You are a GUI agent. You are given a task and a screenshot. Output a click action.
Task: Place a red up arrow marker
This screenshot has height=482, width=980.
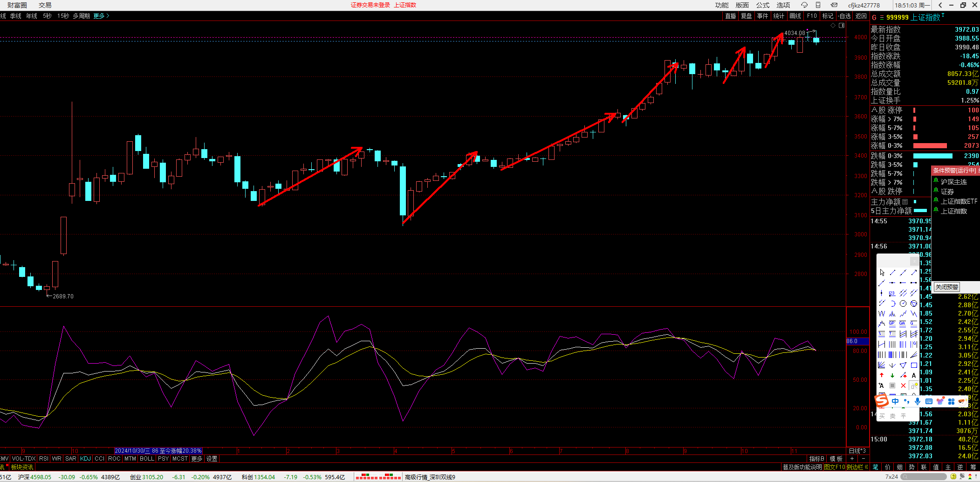click(882, 375)
